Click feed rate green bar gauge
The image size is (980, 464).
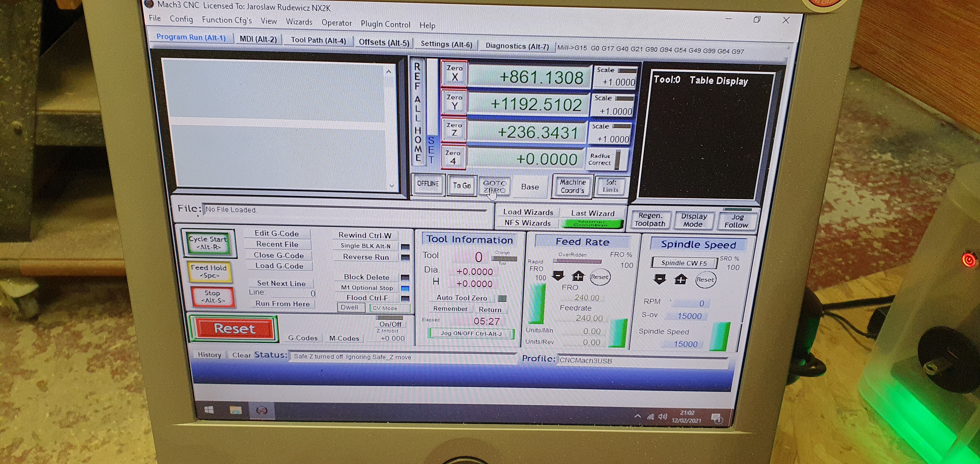[619, 333]
